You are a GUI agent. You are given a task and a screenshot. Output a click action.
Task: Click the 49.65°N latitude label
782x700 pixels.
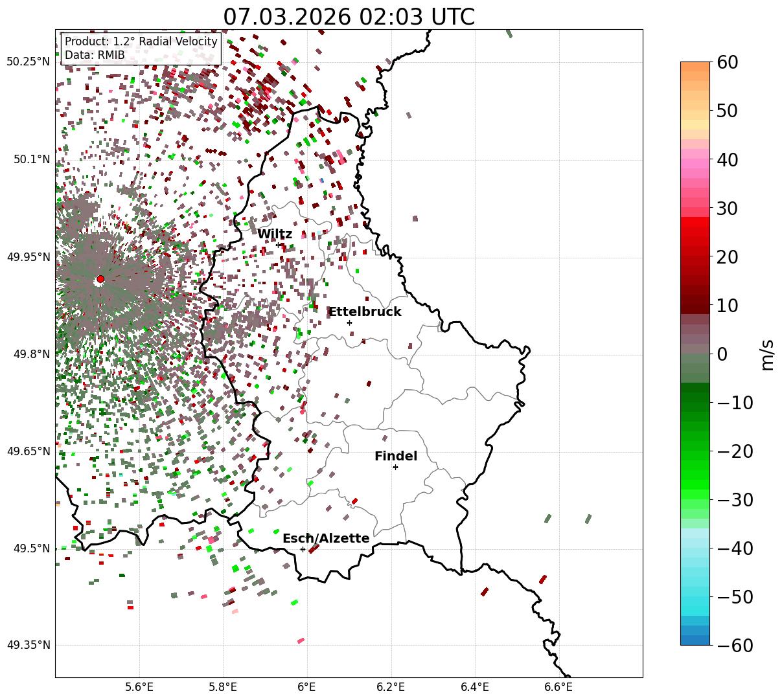28,451
